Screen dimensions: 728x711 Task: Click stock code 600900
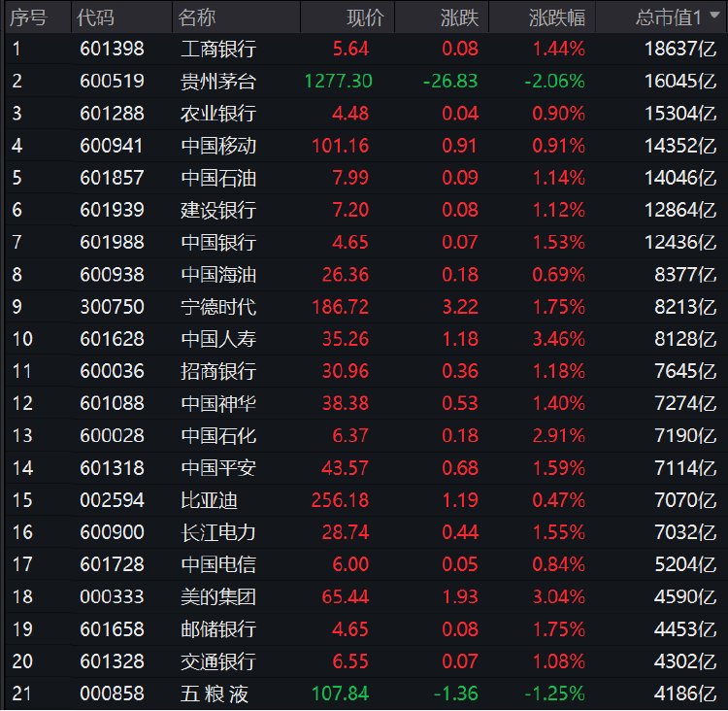point(112,532)
